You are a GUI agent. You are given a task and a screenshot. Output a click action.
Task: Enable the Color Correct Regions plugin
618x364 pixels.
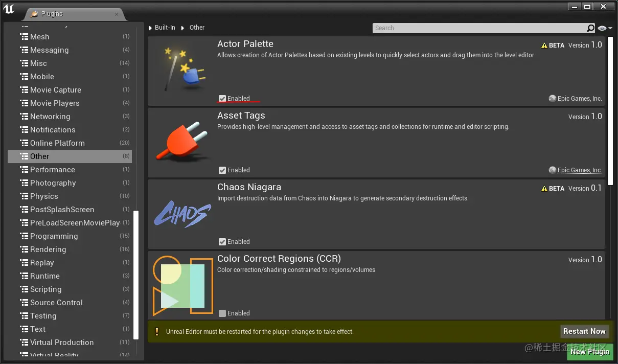tap(222, 313)
